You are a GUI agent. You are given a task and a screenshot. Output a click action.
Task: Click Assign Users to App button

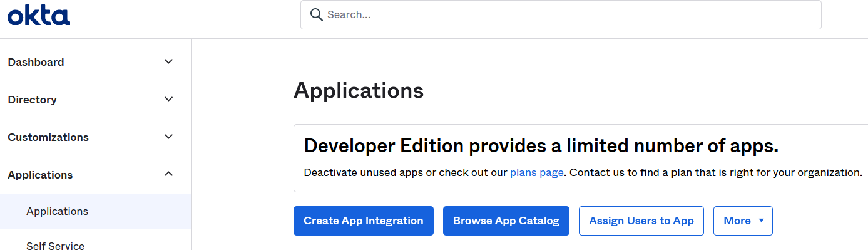641,221
